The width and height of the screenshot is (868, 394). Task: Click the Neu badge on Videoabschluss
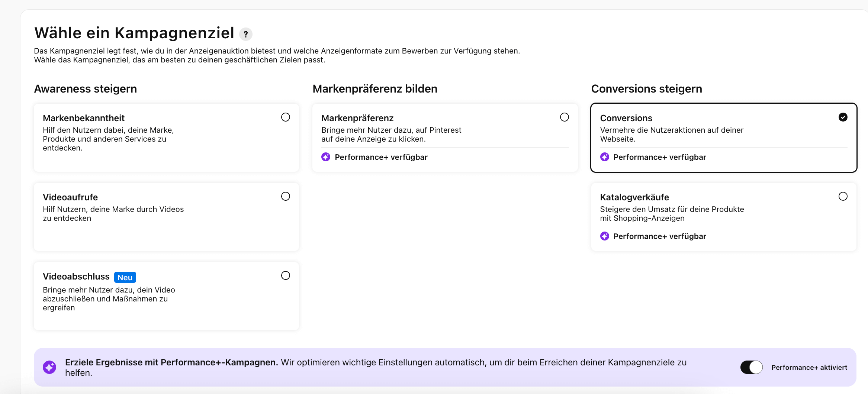(125, 277)
